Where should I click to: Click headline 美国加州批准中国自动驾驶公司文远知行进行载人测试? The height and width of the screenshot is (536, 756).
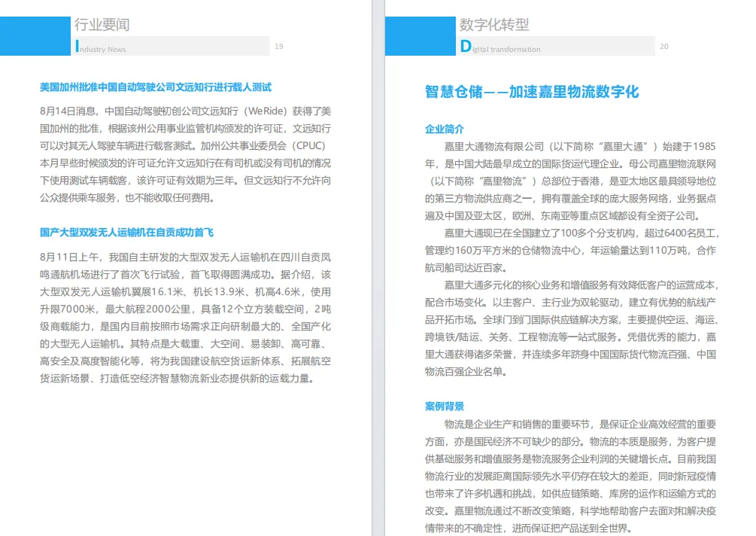click(x=155, y=87)
